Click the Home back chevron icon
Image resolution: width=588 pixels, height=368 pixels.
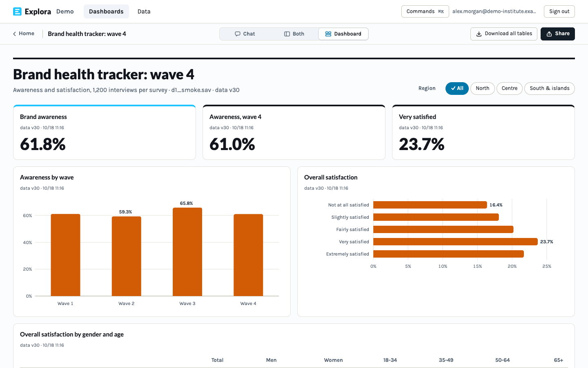15,34
